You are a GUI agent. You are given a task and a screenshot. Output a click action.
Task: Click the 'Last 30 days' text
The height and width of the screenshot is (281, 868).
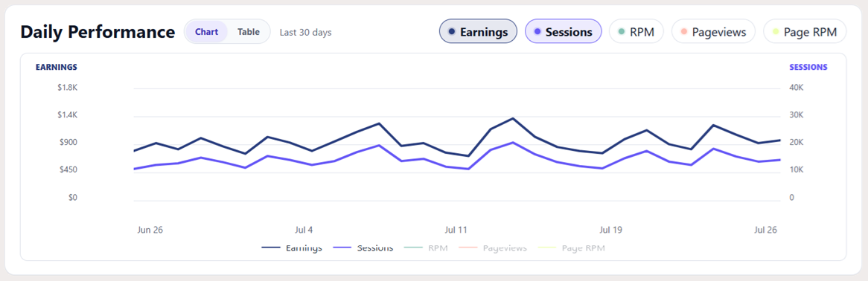click(x=305, y=33)
